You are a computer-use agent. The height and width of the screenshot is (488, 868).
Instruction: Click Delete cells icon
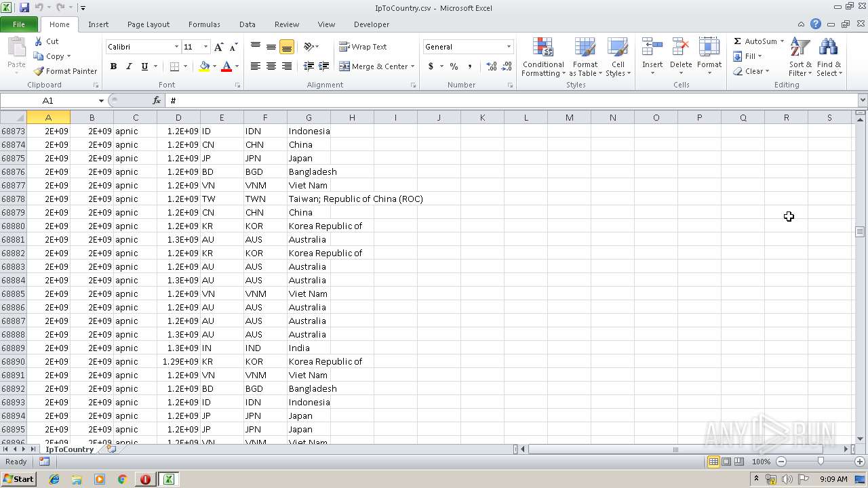681,47
